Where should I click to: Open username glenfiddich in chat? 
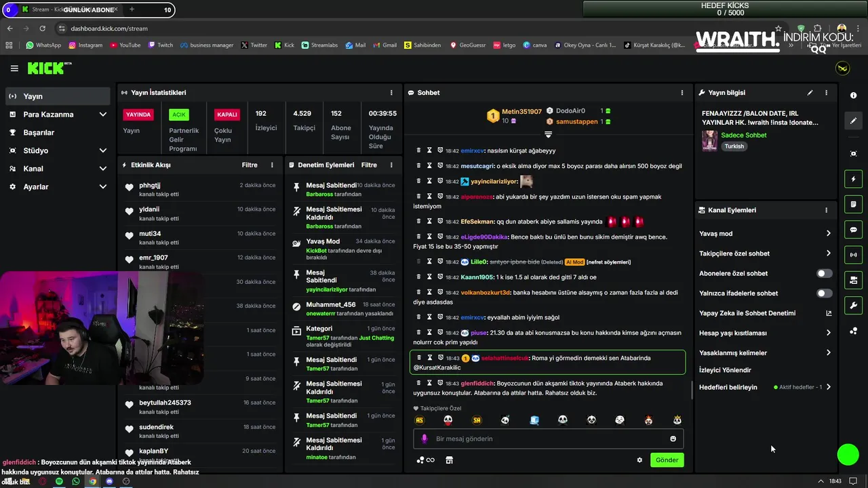pyautogui.click(x=477, y=384)
